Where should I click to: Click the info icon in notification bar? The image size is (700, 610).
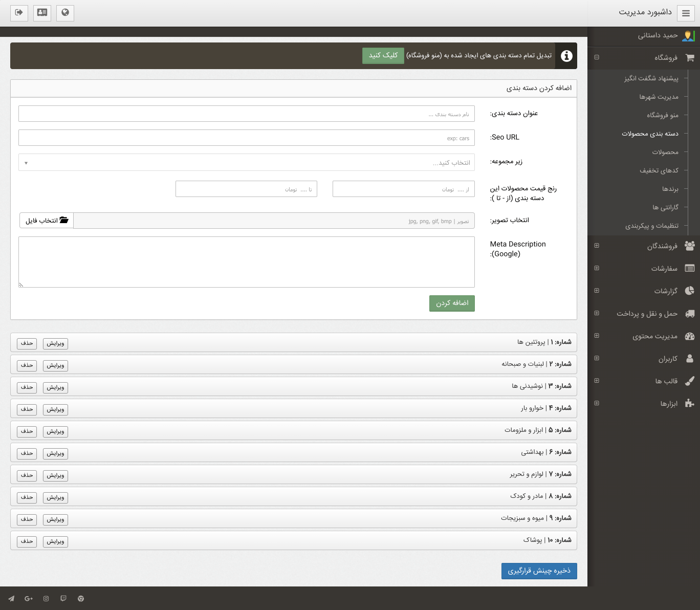(x=566, y=56)
